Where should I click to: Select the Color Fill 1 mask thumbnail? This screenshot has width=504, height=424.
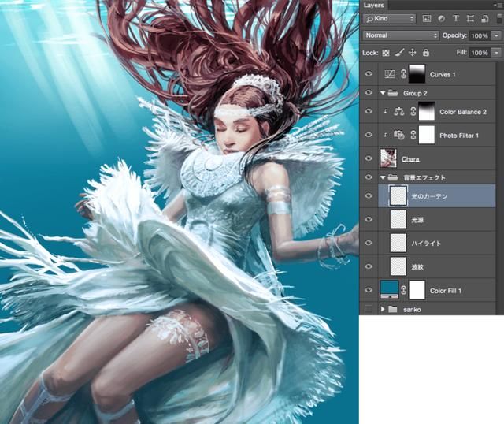point(417,290)
